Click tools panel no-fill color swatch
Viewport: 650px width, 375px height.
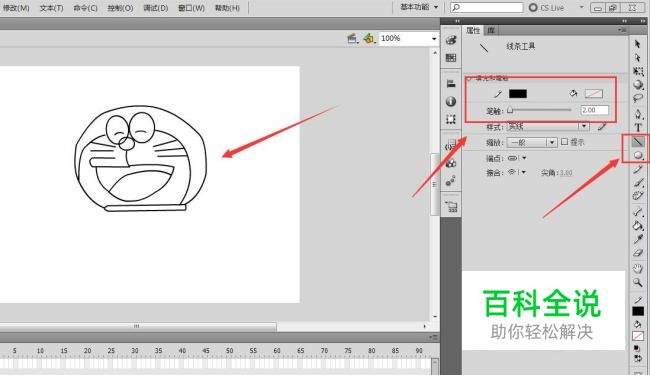(638, 336)
